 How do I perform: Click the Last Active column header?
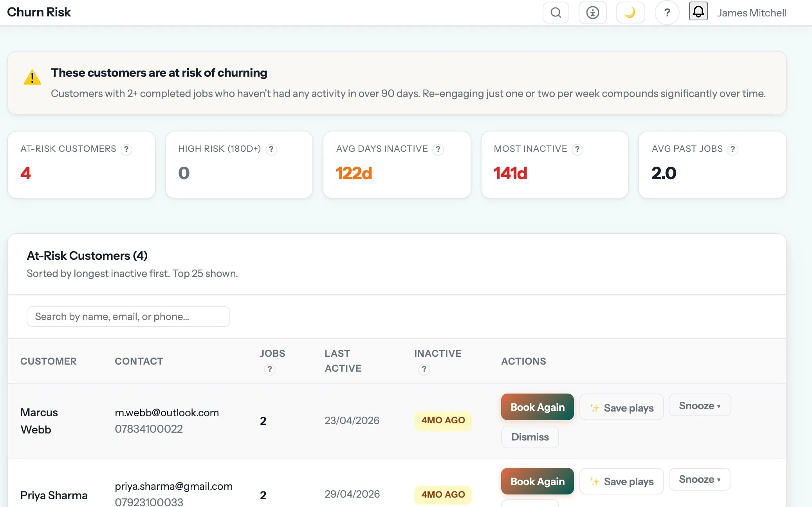pos(343,361)
